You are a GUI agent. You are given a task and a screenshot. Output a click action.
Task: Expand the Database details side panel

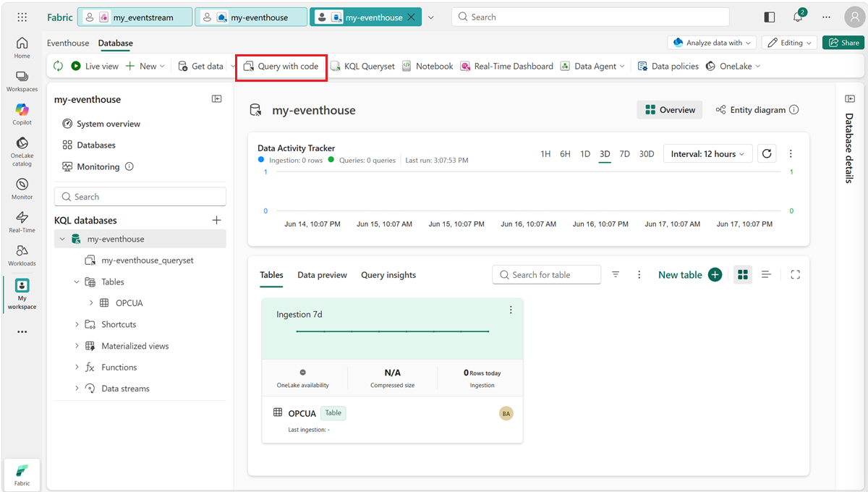click(849, 98)
